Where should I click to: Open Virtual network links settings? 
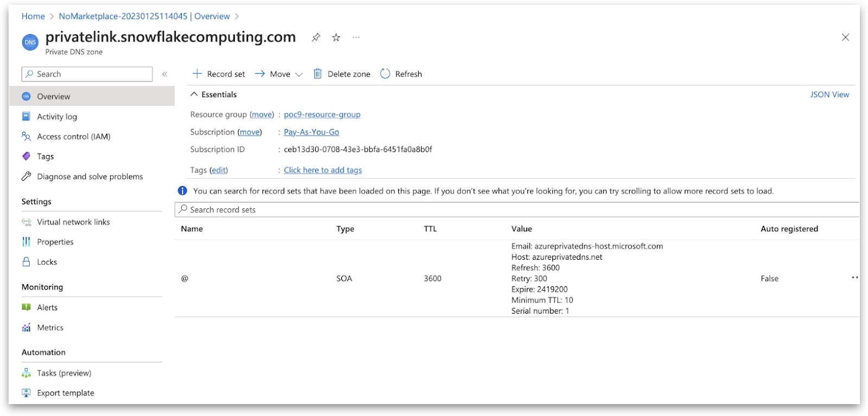click(73, 222)
